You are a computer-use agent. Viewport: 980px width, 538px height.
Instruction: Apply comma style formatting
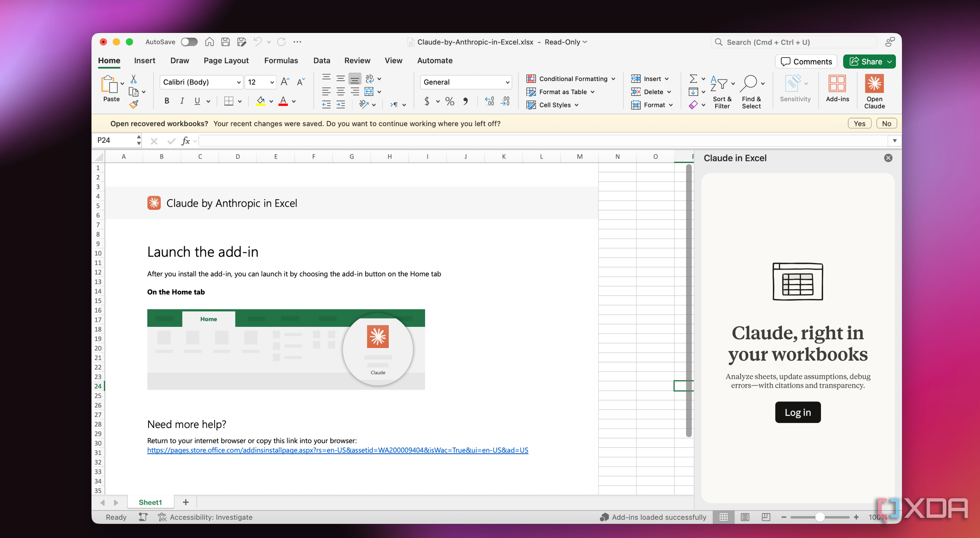coord(465,101)
